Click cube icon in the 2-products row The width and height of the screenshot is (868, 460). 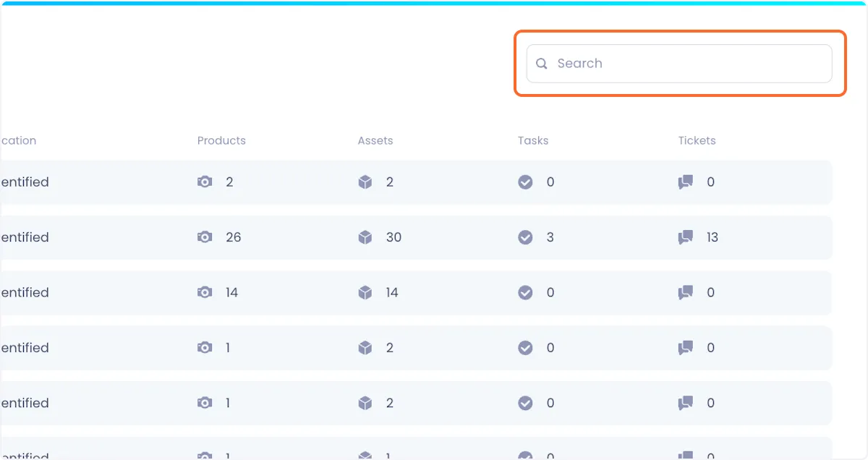(x=365, y=182)
